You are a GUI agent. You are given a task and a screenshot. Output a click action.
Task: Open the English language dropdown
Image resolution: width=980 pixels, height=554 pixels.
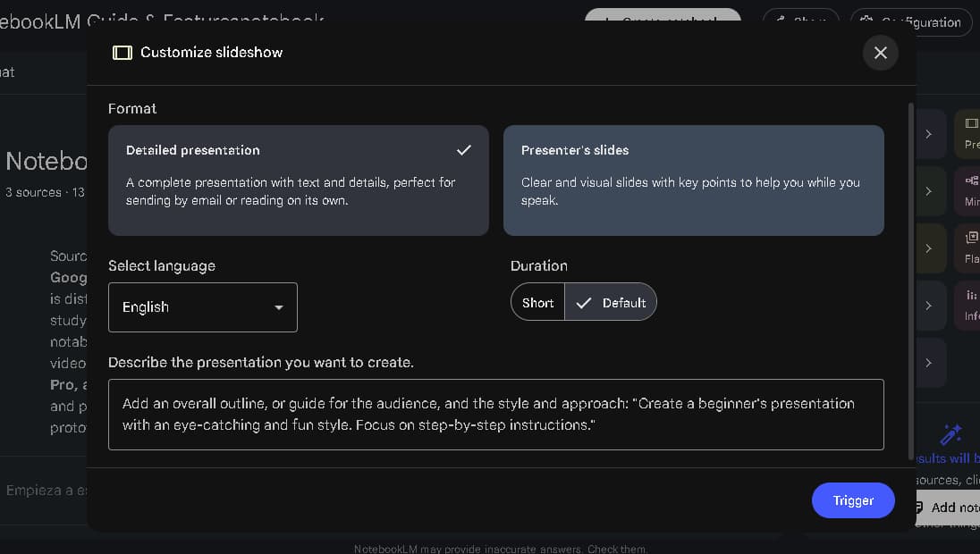point(202,307)
